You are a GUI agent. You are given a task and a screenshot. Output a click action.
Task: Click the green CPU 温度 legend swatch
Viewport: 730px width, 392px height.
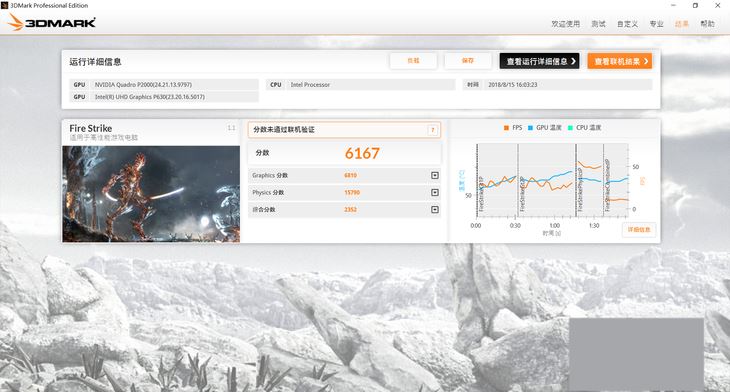click(x=570, y=128)
